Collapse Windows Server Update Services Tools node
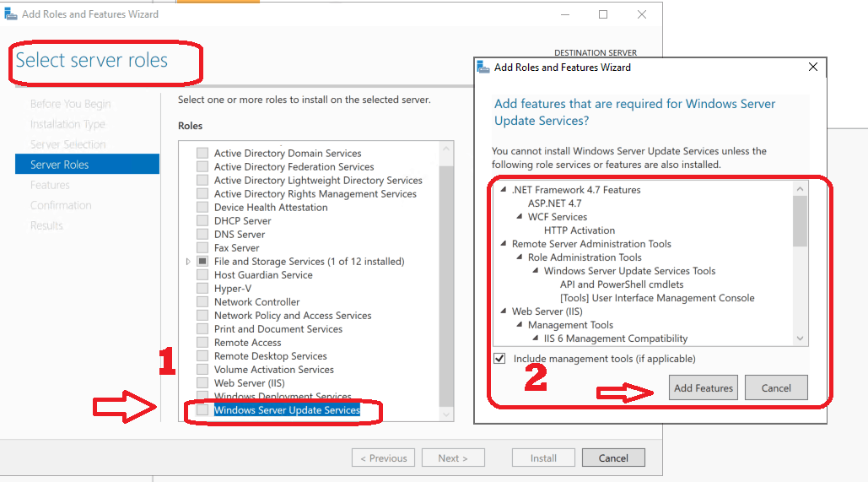This screenshot has height=482, width=868. (x=536, y=271)
